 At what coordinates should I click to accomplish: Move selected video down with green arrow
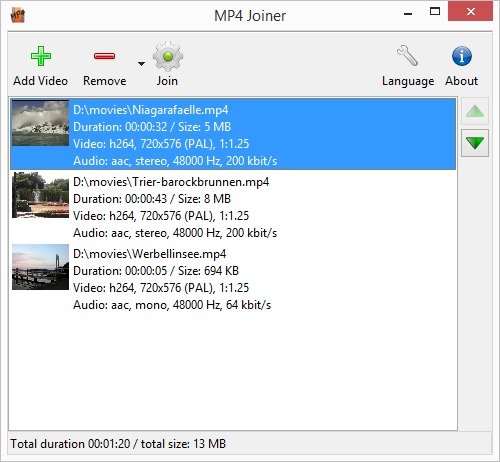pos(475,143)
